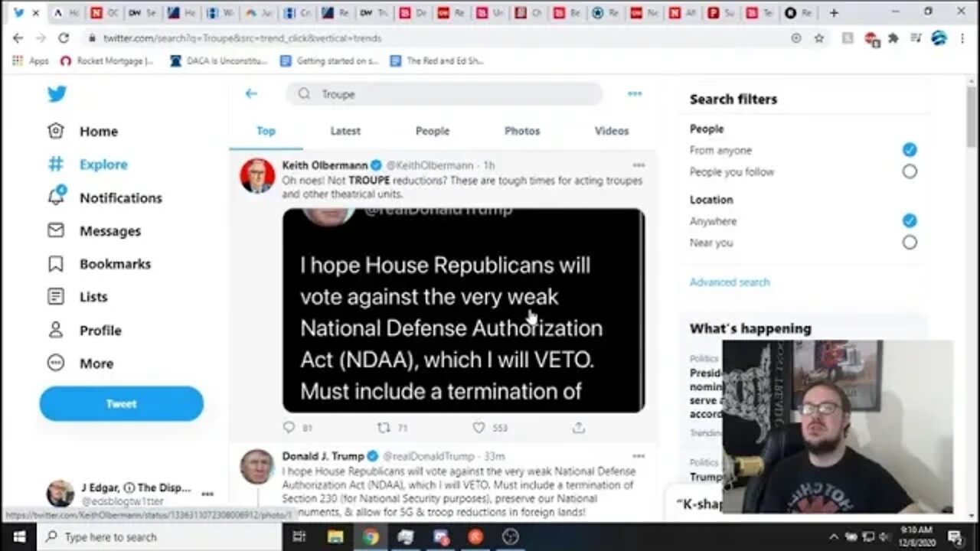Click the Windows taskbar search box

click(x=161, y=536)
